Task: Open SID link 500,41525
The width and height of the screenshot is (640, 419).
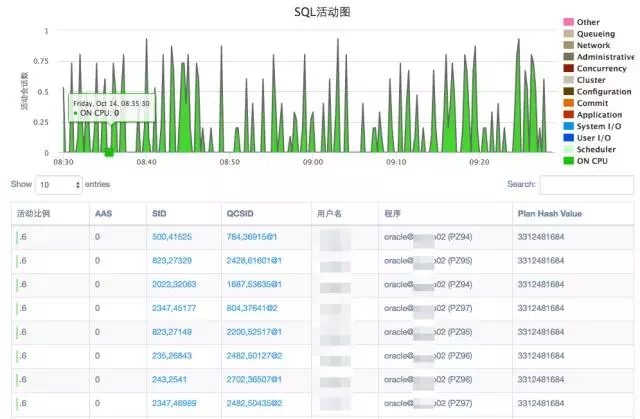Action: (x=172, y=237)
